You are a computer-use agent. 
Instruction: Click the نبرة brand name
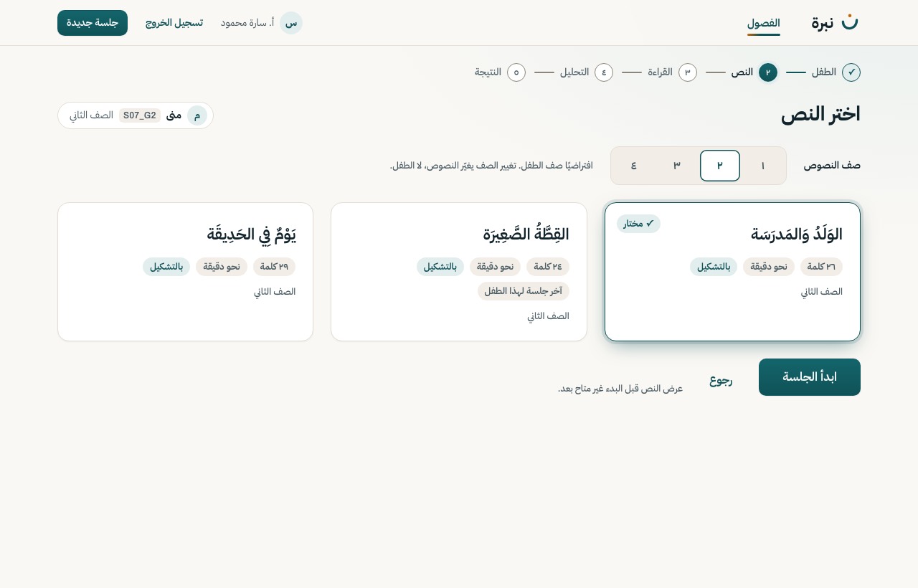(823, 23)
